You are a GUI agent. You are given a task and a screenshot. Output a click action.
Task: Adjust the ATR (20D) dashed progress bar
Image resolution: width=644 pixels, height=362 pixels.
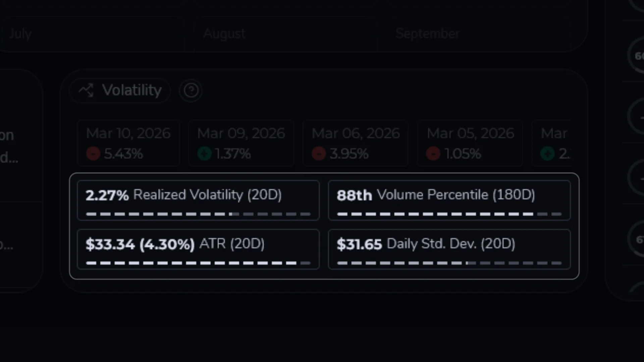click(198, 263)
